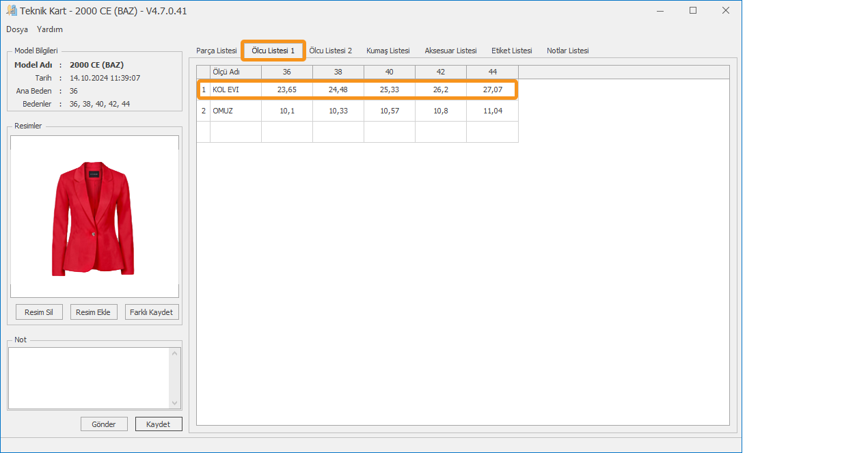Go to the Aksesuar Listesi tab
This screenshot has width=868, height=453.
pyautogui.click(x=450, y=51)
